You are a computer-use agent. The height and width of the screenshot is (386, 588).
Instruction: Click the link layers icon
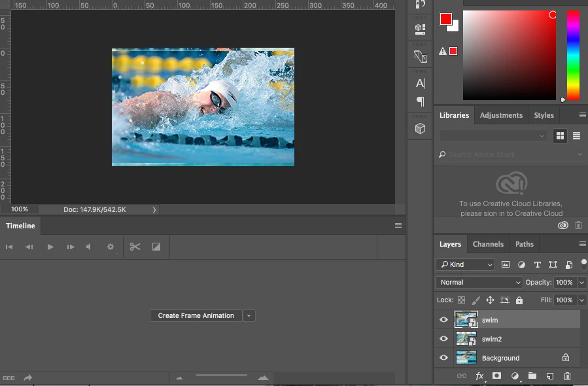tap(462, 376)
